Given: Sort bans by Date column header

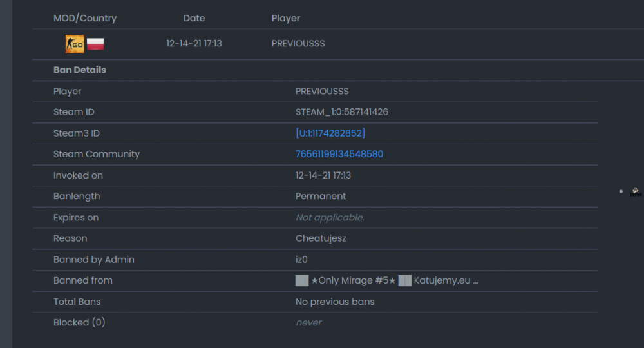Looking at the screenshot, I should tap(194, 18).
